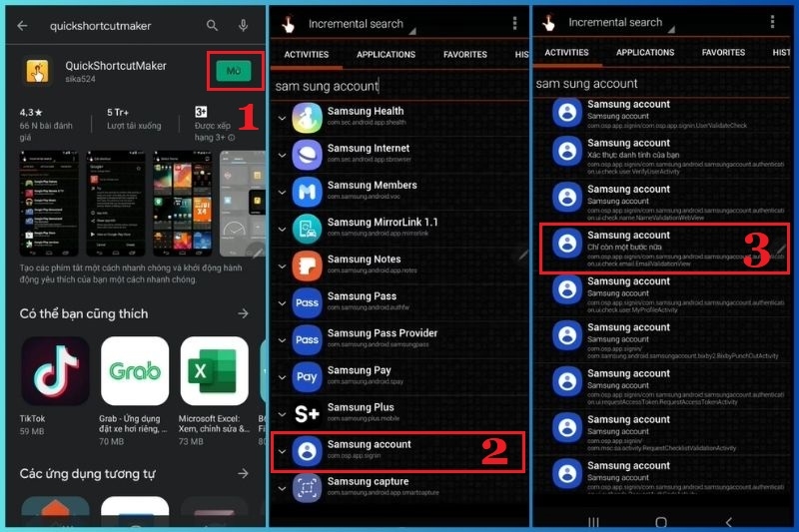Select the Samsung Pass Provider icon
Image resolution: width=799 pixels, height=532 pixels.
click(x=307, y=340)
